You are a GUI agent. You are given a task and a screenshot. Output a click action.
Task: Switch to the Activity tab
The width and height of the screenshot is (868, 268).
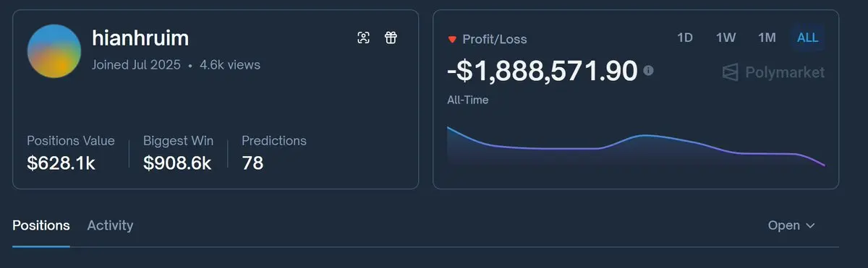click(110, 225)
